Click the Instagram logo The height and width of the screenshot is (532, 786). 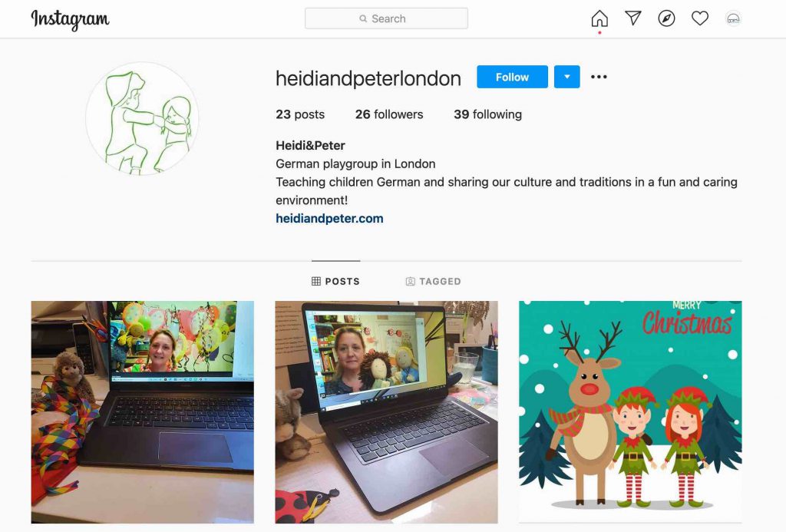click(x=70, y=19)
